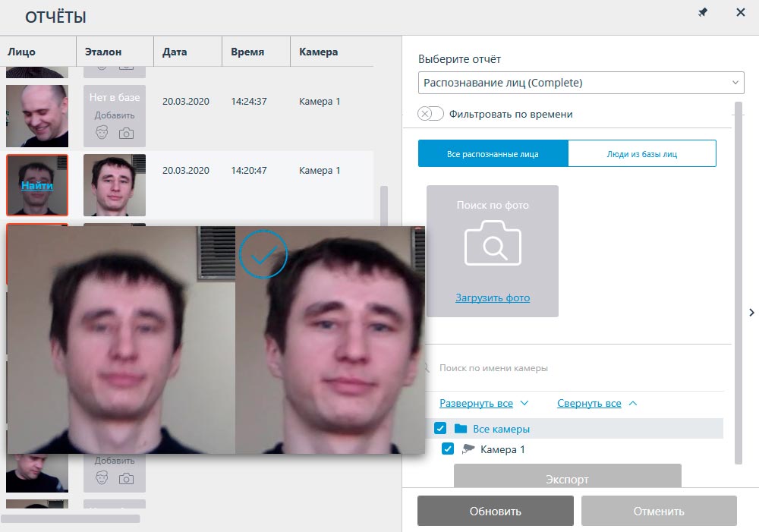
Task: Select the Все распознанные лица tab
Action: [x=493, y=153]
